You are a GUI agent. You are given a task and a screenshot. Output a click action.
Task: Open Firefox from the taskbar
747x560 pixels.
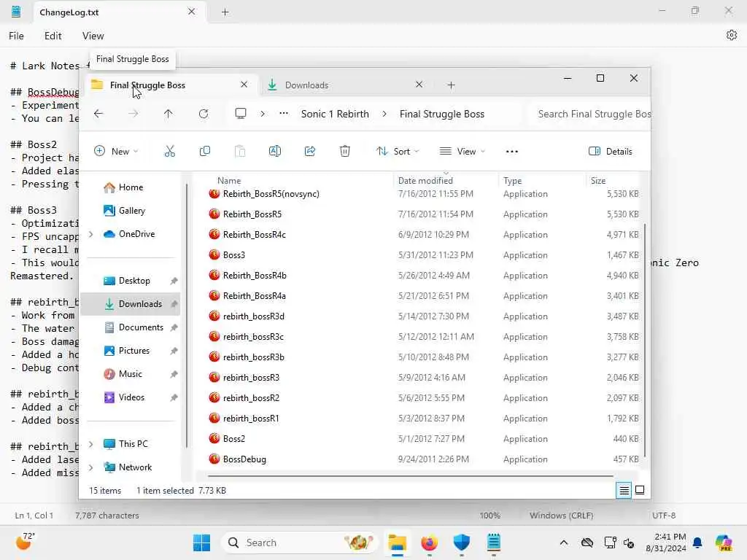click(429, 542)
